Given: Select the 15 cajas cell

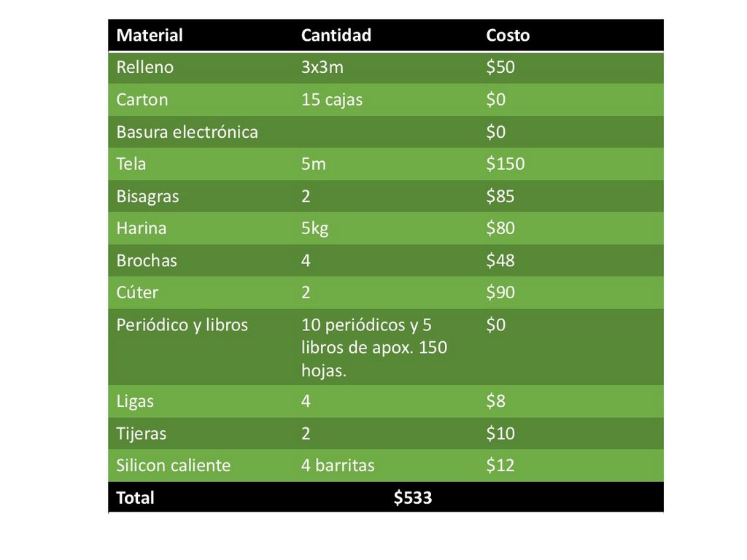Looking at the screenshot, I should tap(332, 99).
